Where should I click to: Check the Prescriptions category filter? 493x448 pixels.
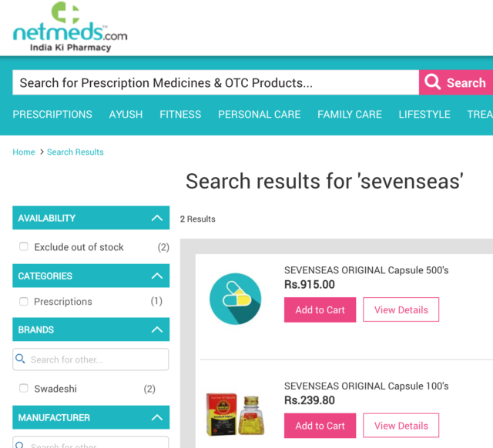(x=24, y=302)
